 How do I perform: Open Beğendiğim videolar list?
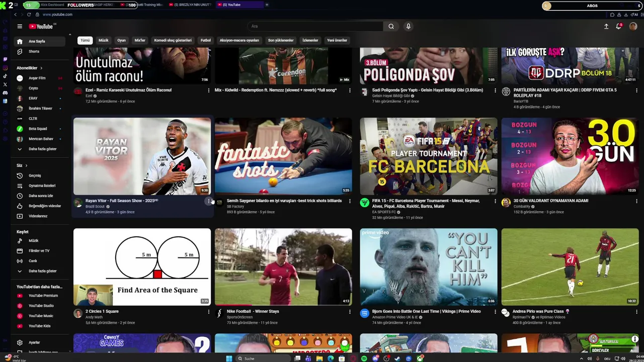(39, 206)
